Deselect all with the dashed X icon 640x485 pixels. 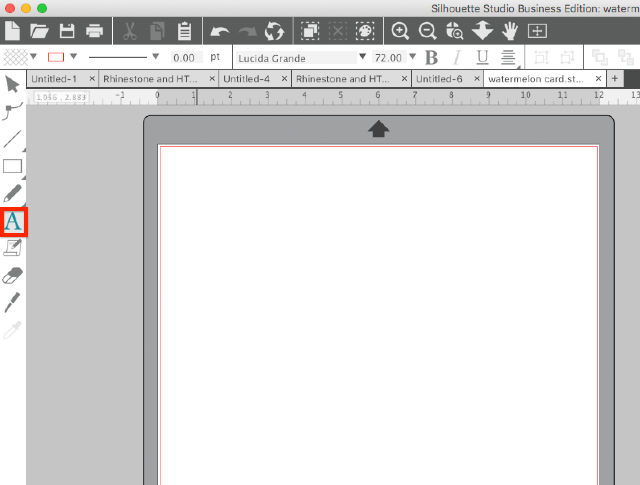(x=338, y=31)
